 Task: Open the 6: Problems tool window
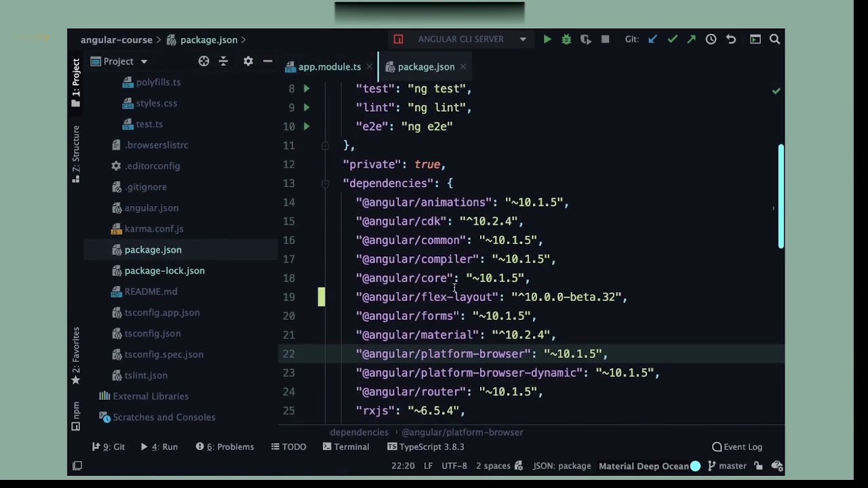(224, 447)
